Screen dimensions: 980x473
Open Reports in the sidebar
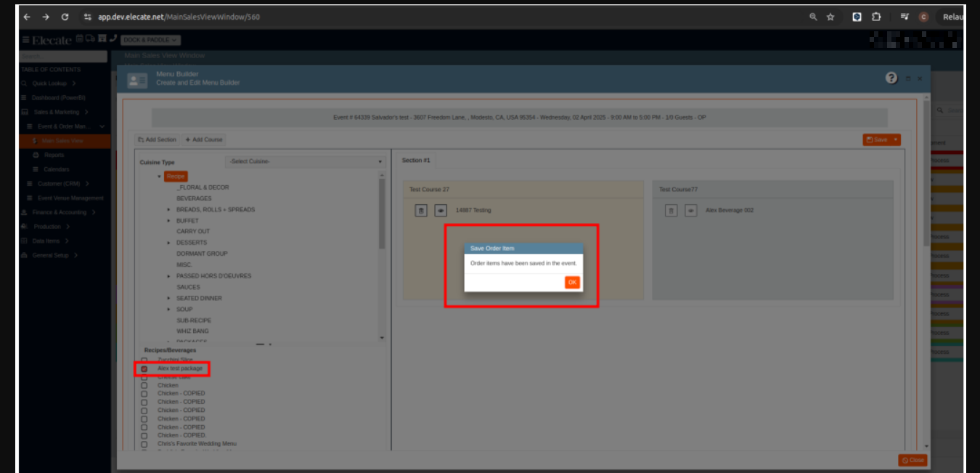click(x=54, y=155)
